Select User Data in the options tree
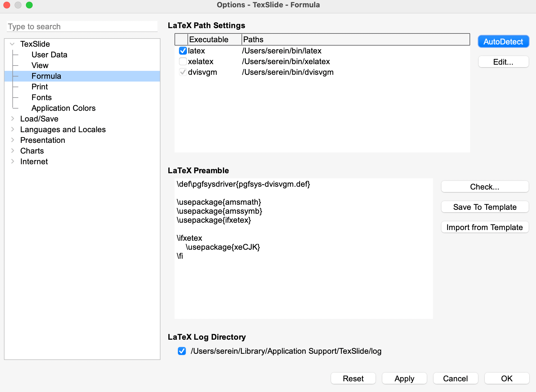 [49, 55]
